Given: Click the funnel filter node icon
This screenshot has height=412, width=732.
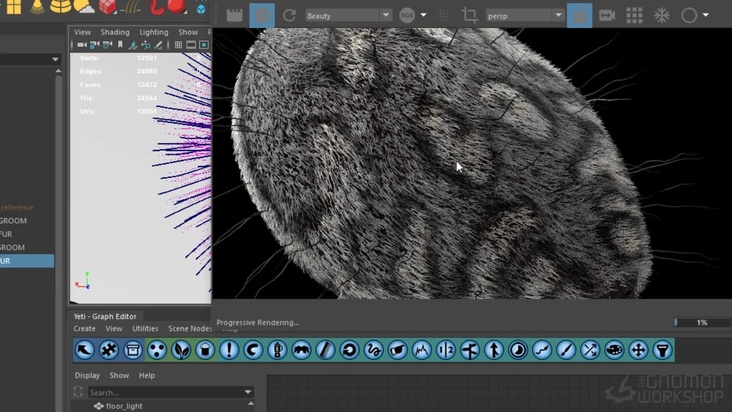Looking at the screenshot, I should [x=662, y=350].
